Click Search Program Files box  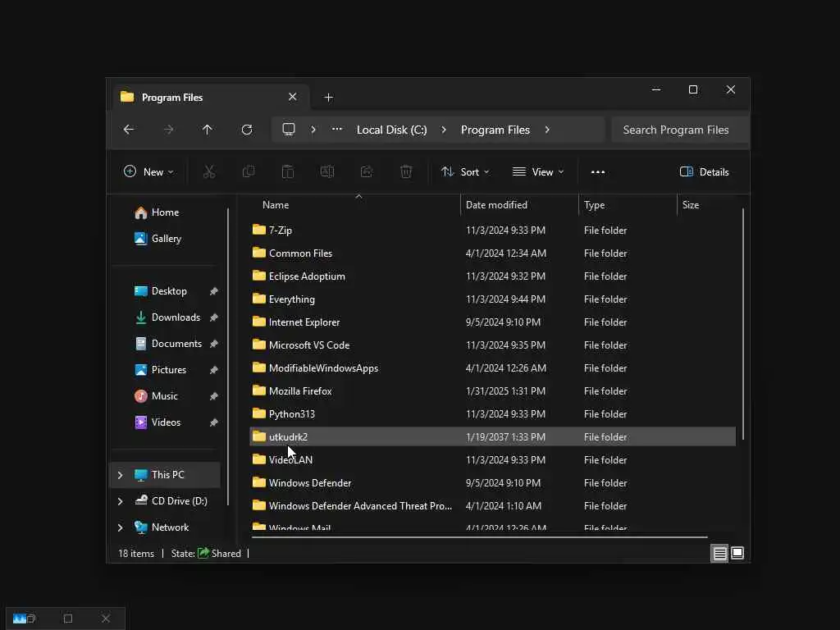[x=679, y=130]
